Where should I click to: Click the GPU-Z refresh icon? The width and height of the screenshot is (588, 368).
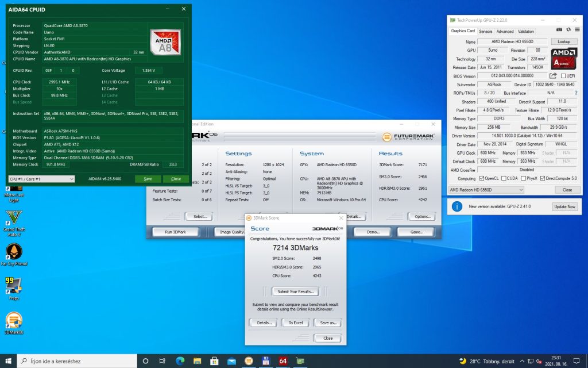[568, 29]
